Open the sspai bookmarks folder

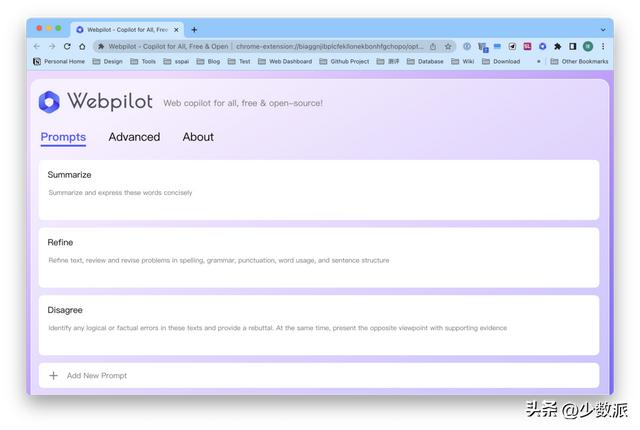tap(176, 61)
